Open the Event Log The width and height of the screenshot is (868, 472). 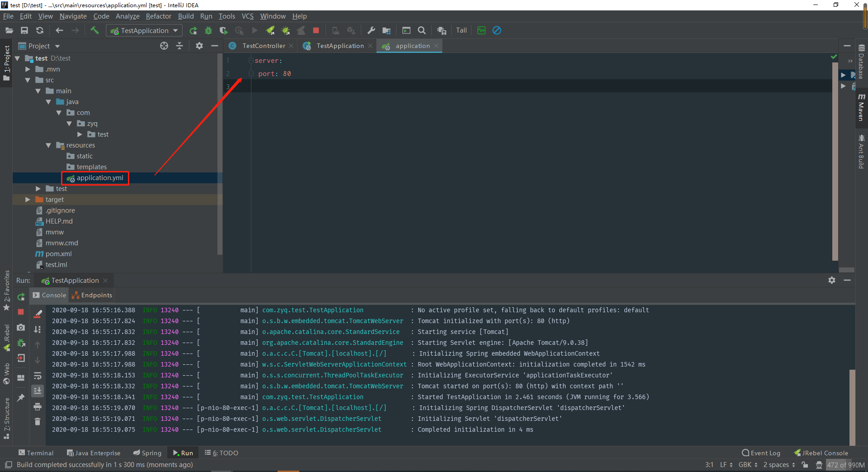point(761,453)
